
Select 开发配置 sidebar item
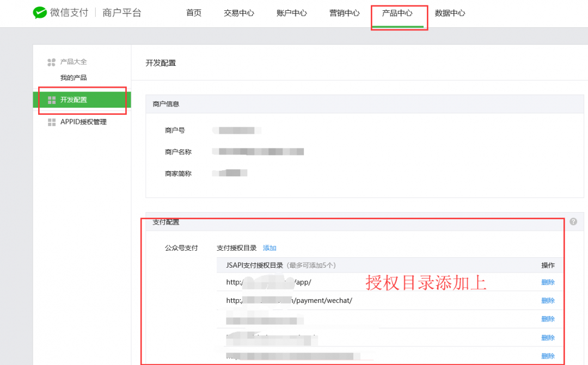[x=82, y=100]
